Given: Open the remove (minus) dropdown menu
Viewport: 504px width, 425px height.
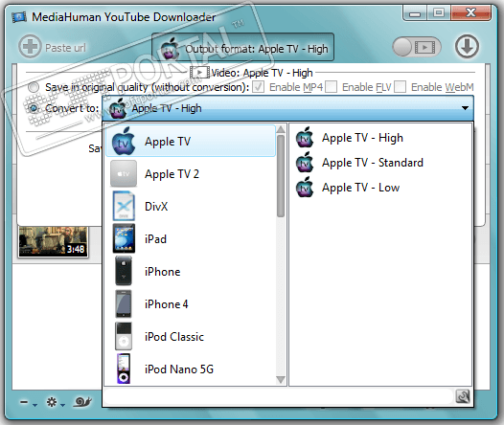Looking at the screenshot, I should click(29, 402).
